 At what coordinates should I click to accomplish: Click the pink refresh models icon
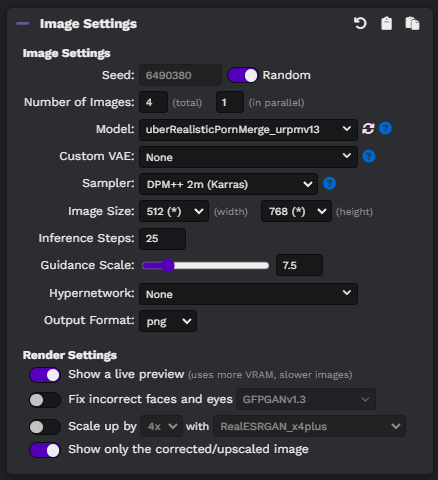tap(368, 128)
